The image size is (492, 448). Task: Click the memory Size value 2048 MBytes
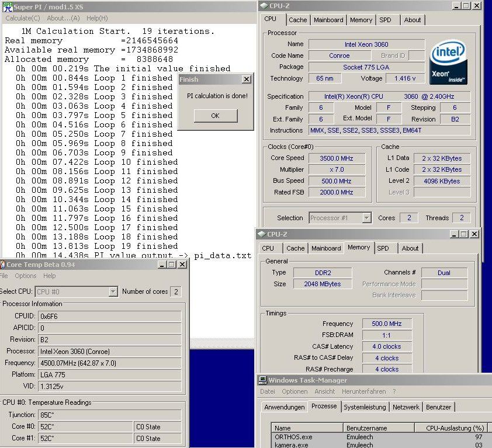[x=323, y=284]
